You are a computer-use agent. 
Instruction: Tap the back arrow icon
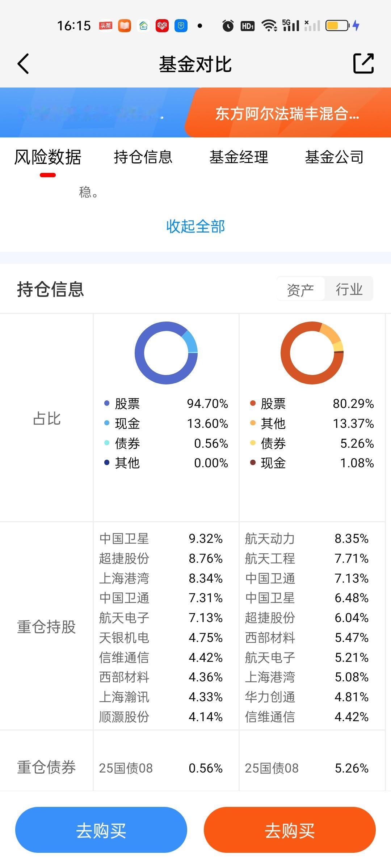[x=24, y=64]
